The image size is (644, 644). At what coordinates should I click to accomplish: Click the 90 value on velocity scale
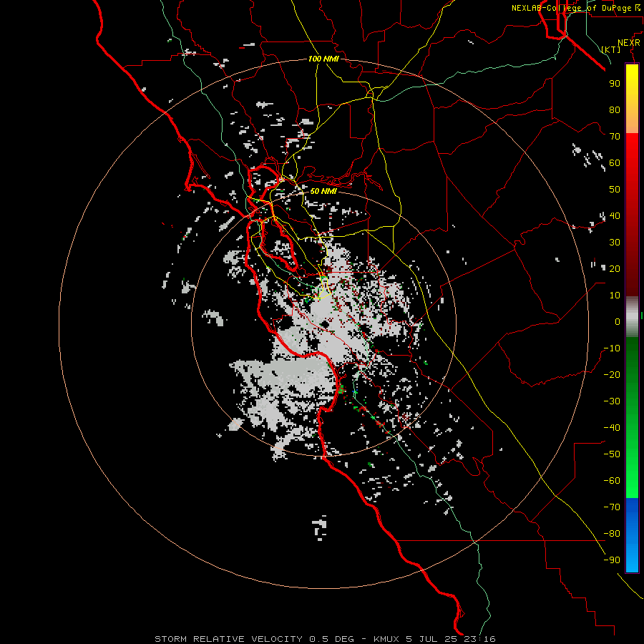click(615, 84)
